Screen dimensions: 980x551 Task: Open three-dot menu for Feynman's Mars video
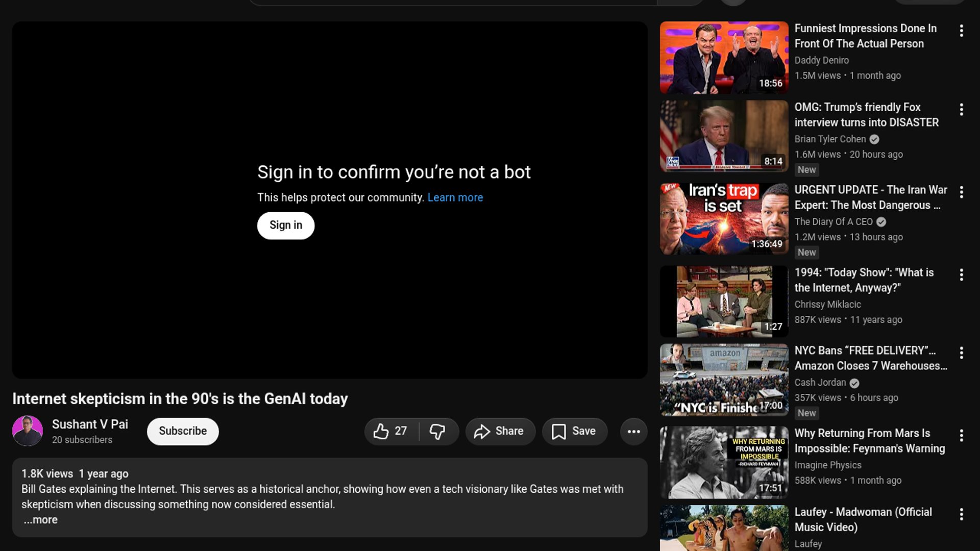(x=961, y=436)
